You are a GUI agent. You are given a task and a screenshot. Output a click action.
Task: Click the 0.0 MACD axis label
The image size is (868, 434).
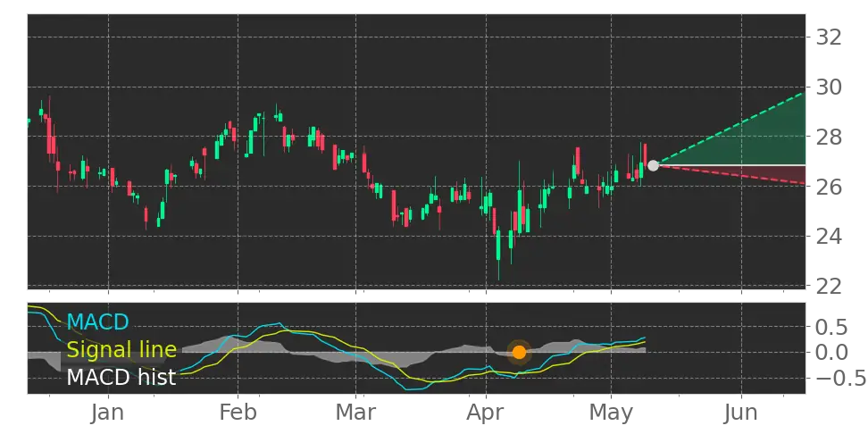click(833, 352)
